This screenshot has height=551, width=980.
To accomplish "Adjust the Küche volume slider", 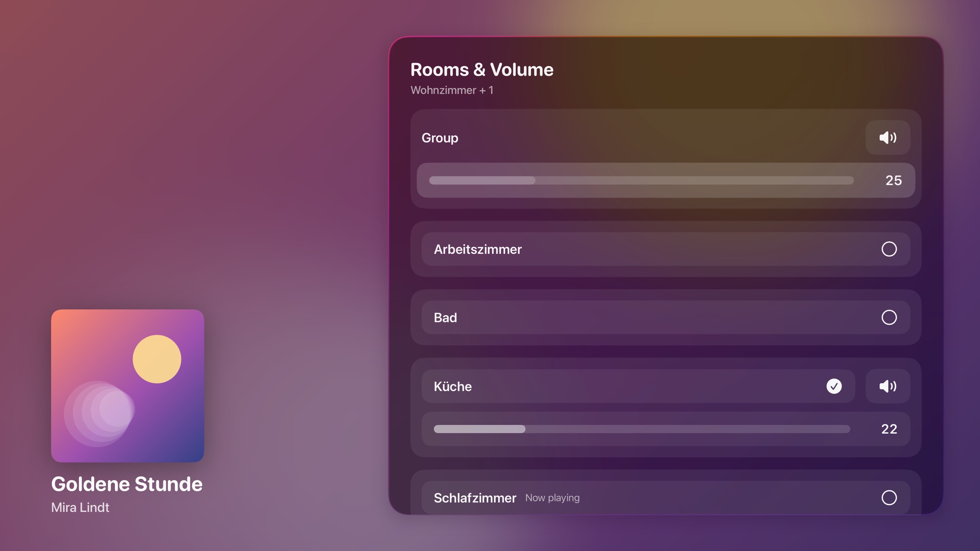I will click(641, 429).
